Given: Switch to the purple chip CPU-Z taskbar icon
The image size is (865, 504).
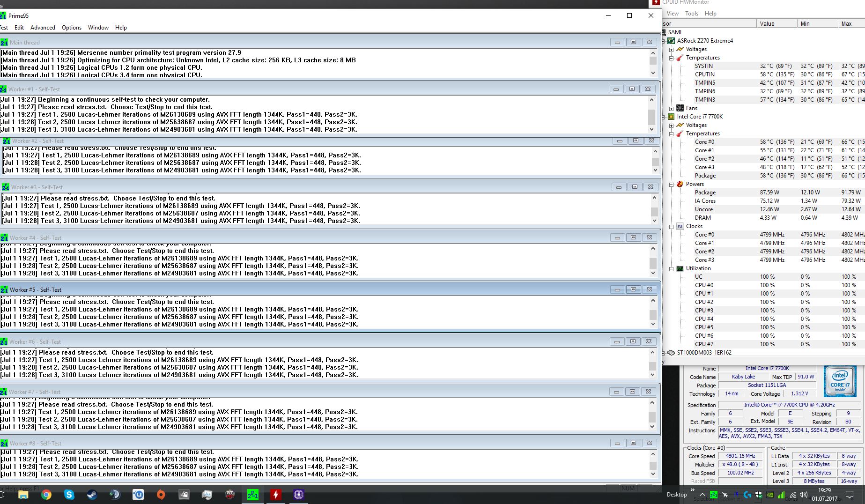Looking at the screenshot, I should pyautogui.click(x=299, y=495).
